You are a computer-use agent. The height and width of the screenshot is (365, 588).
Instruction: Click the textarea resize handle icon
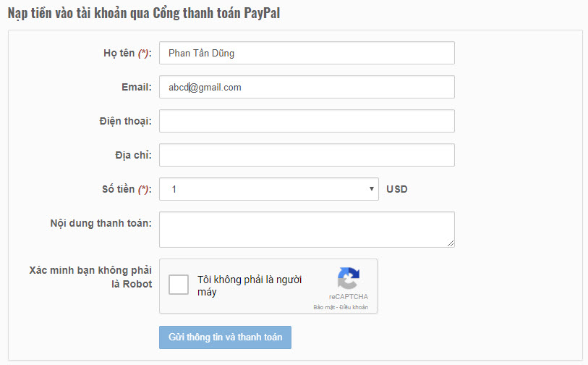point(451,243)
